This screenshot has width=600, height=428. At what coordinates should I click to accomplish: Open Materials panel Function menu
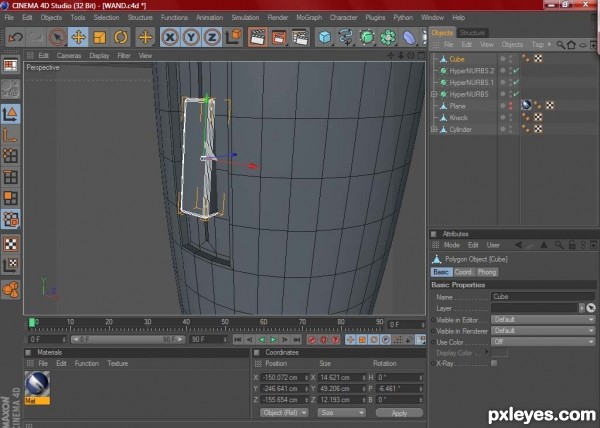click(x=86, y=364)
